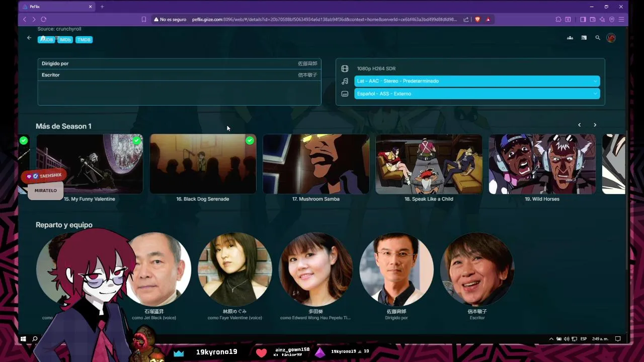Click the browser forward navigation arrow
Viewport: 644px width, 362px height.
pyautogui.click(x=34, y=19)
